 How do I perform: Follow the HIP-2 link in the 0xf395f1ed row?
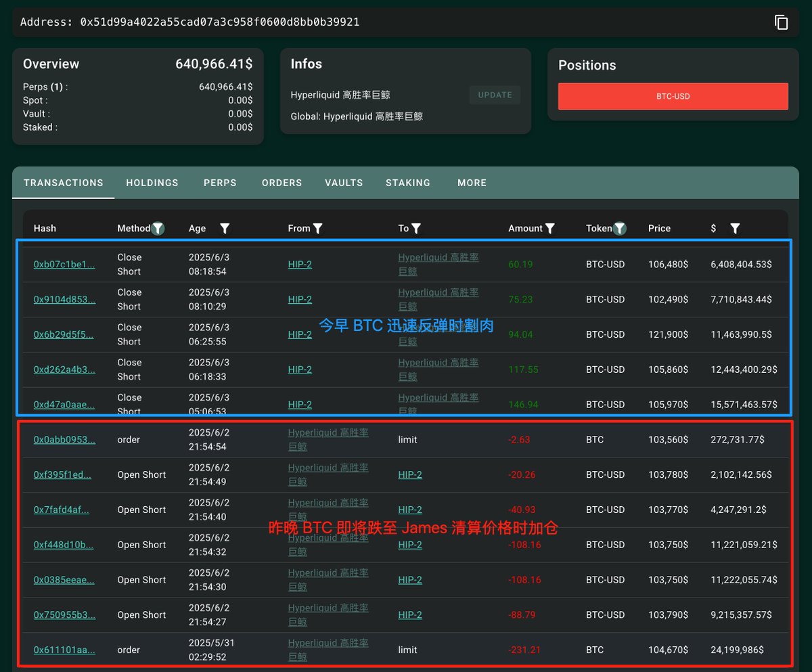click(410, 475)
